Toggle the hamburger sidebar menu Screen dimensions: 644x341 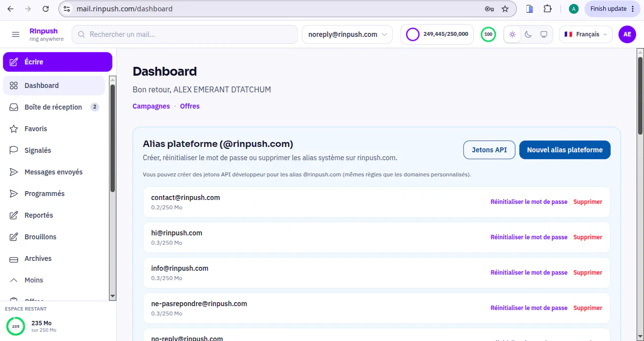[16, 34]
